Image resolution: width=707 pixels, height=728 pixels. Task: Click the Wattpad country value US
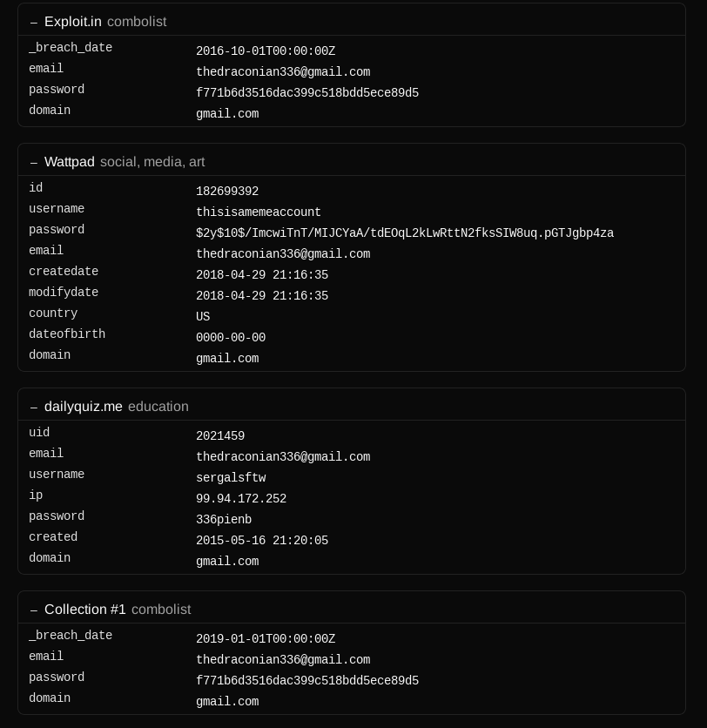coord(203,317)
